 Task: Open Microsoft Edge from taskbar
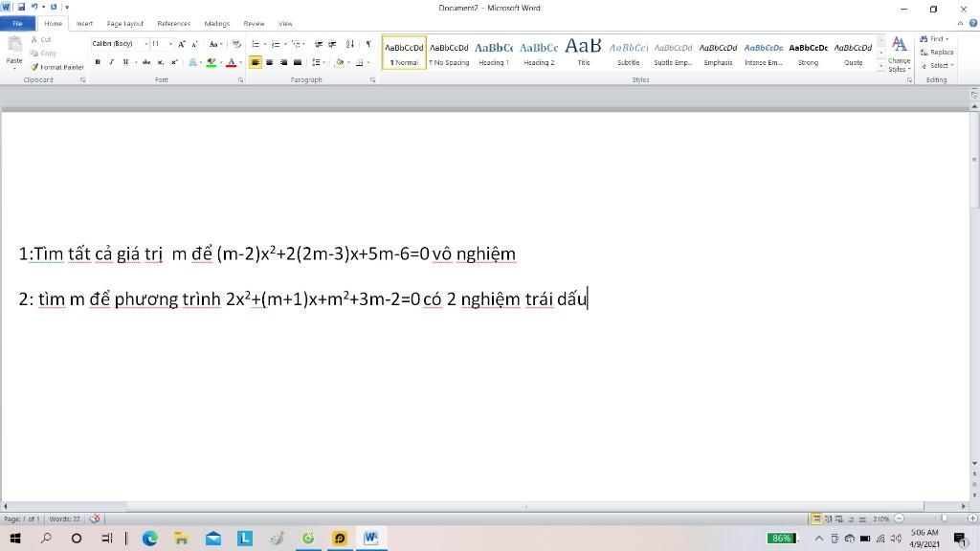pos(149,538)
